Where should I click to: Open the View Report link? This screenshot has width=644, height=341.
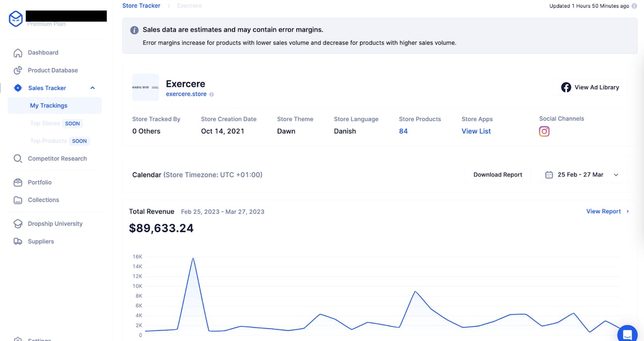pos(603,211)
